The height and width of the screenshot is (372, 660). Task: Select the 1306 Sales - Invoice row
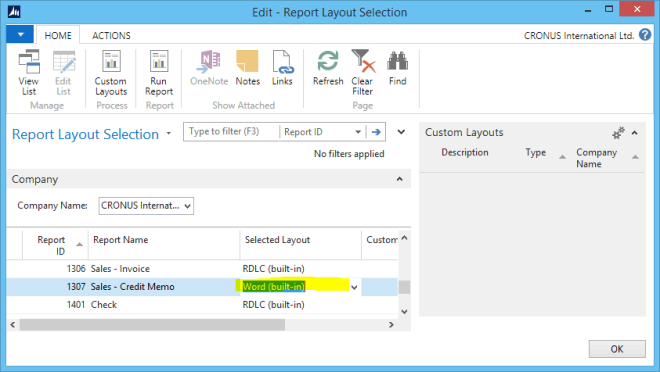tap(202, 268)
